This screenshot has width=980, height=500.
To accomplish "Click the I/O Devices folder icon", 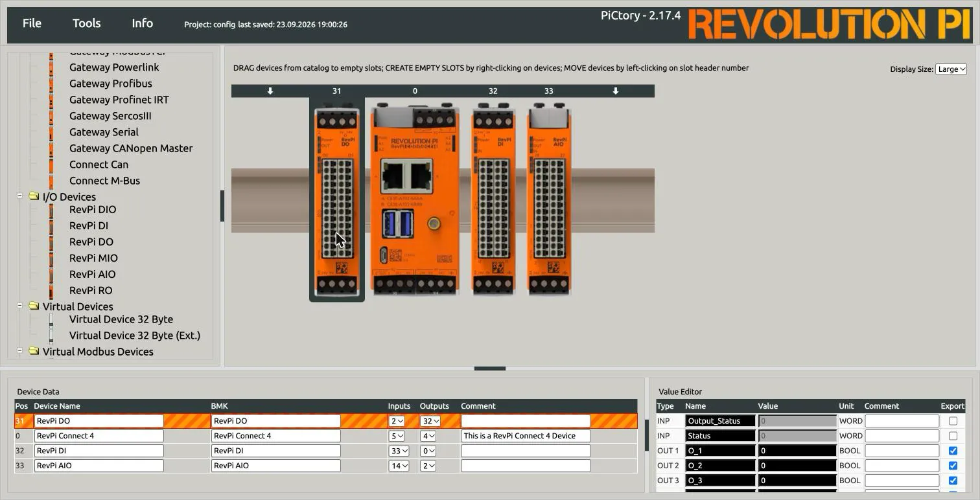I will click(34, 196).
